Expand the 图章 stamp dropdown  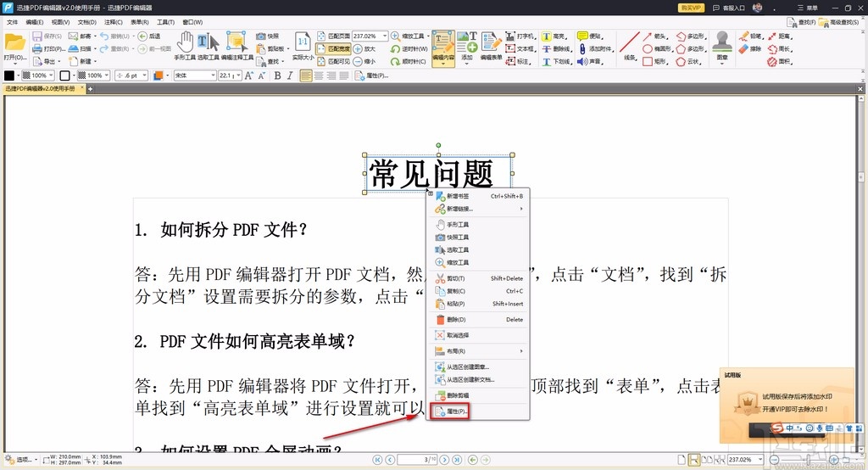point(722,64)
